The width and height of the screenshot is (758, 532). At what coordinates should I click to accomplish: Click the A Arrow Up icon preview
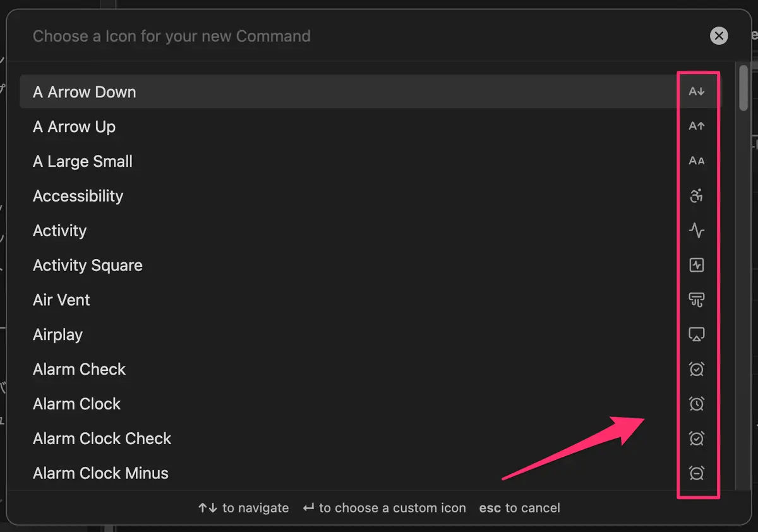pos(696,126)
